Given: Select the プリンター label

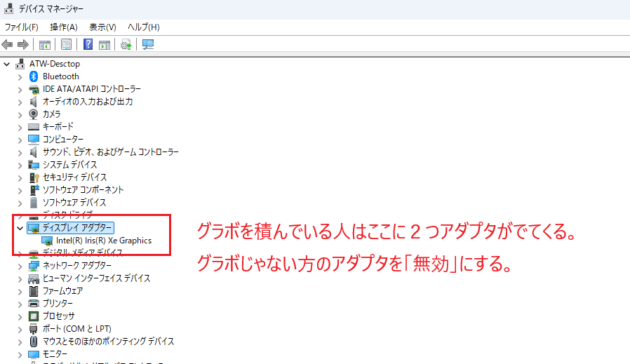Looking at the screenshot, I should tap(58, 303).
